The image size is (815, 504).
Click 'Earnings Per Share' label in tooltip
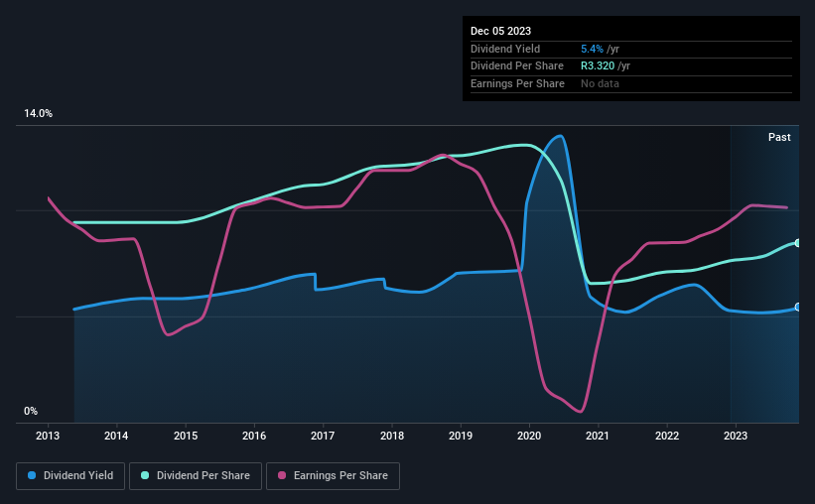[517, 83]
